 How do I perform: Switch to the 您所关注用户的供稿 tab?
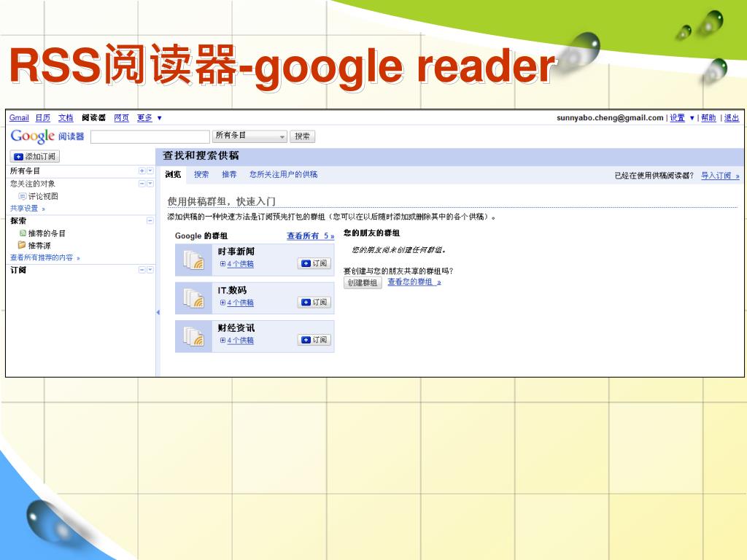[x=284, y=175]
